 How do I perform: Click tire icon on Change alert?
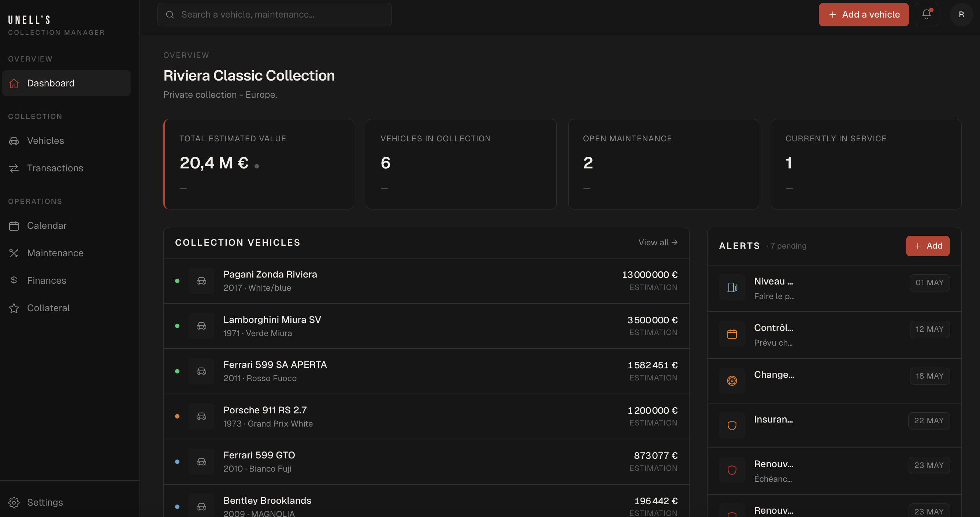pyautogui.click(x=732, y=381)
